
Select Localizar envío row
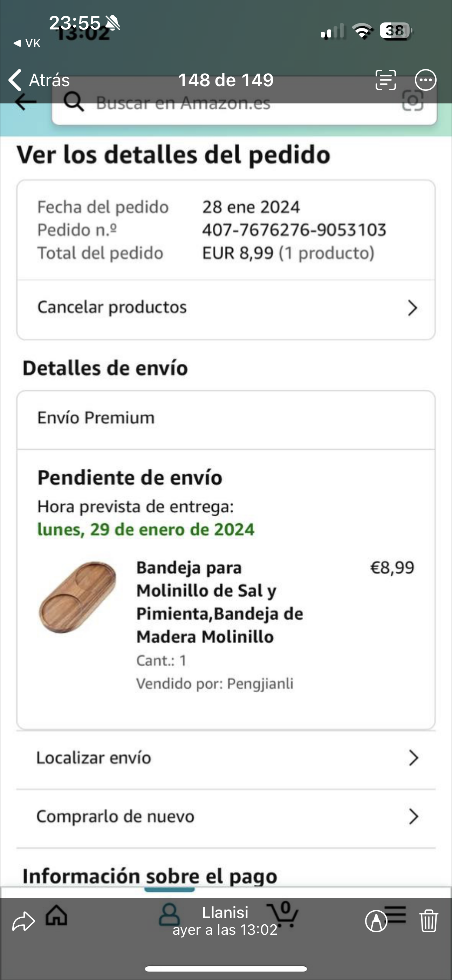[94, 758]
